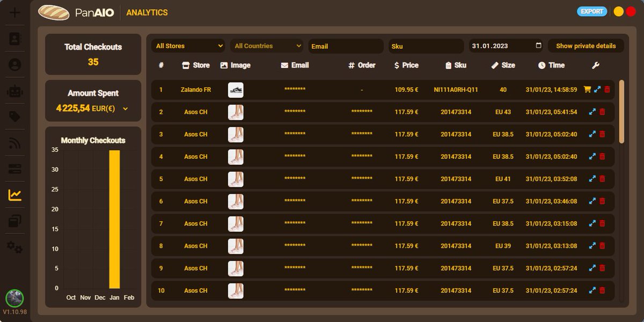Expand details for row 10 Asos CH
Image resolution: width=644 pixels, height=322 pixels.
click(x=592, y=290)
